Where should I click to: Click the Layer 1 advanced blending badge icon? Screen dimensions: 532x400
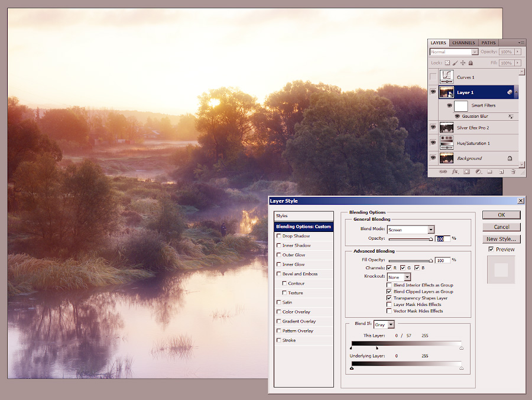coord(510,92)
